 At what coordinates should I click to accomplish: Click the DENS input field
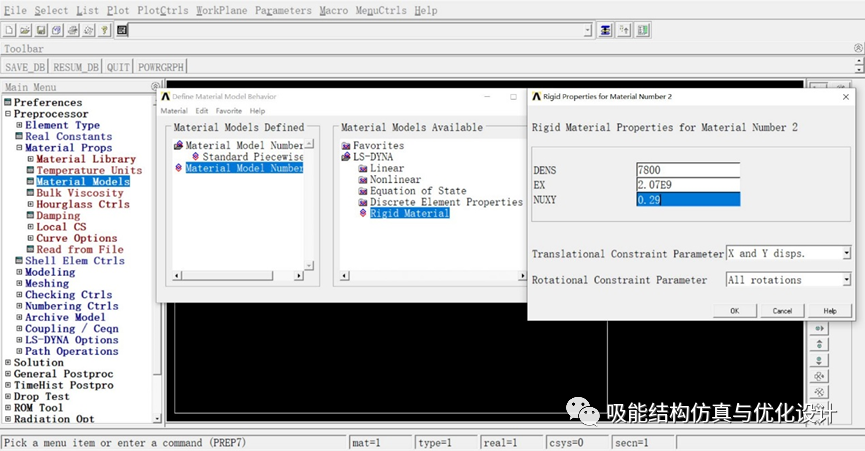click(x=688, y=170)
